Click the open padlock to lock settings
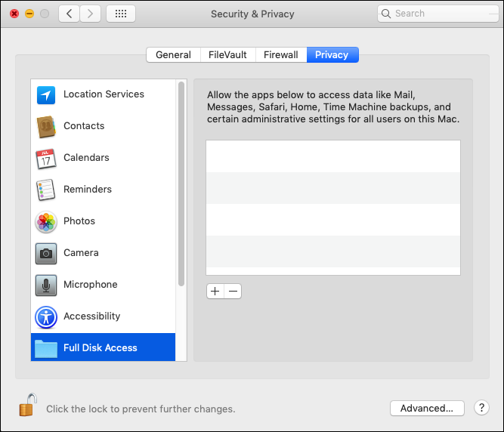The width and height of the screenshot is (504, 432). pos(28,405)
